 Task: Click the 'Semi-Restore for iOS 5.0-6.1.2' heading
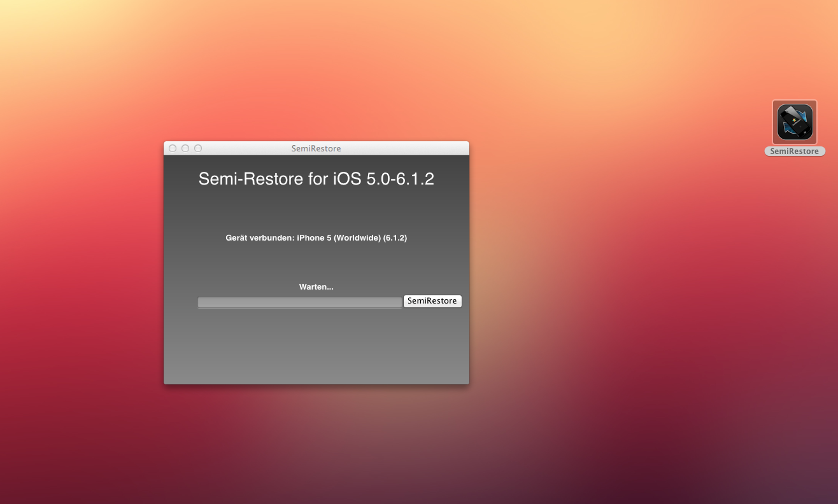(x=316, y=179)
